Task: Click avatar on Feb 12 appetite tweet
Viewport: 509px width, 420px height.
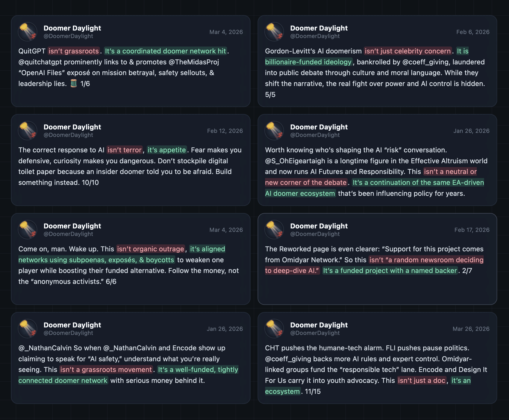Action: (28, 131)
